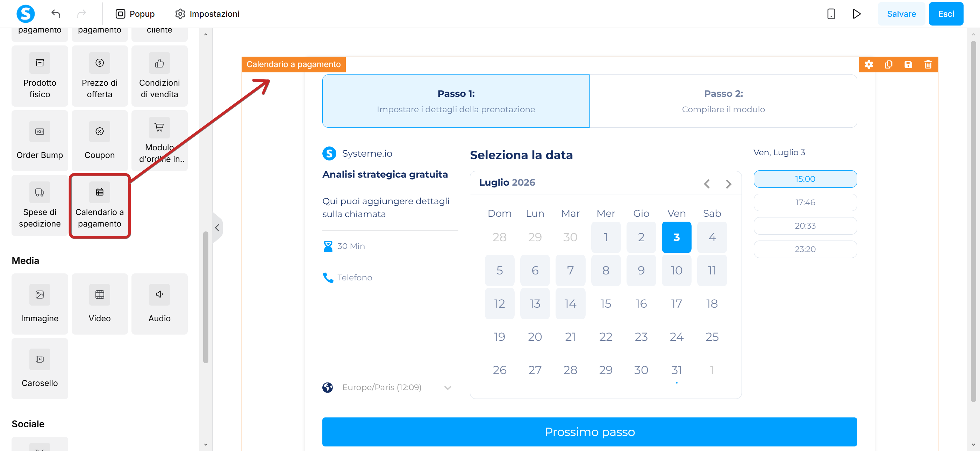This screenshot has height=451, width=980.
Task: Click the Salvare button
Action: (x=901, y=14)
